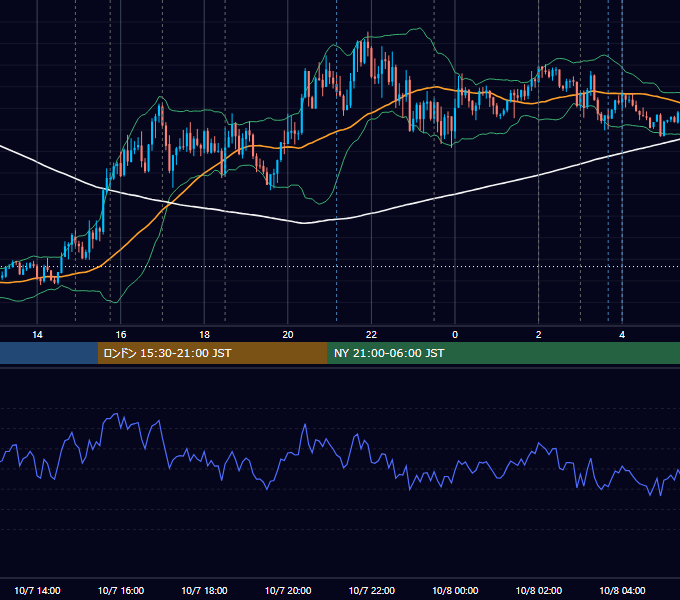Image resolution: width=680 pixels, height=600 pixels.
Task: Click the 16 hour axis label
Action: click(121, 335)
